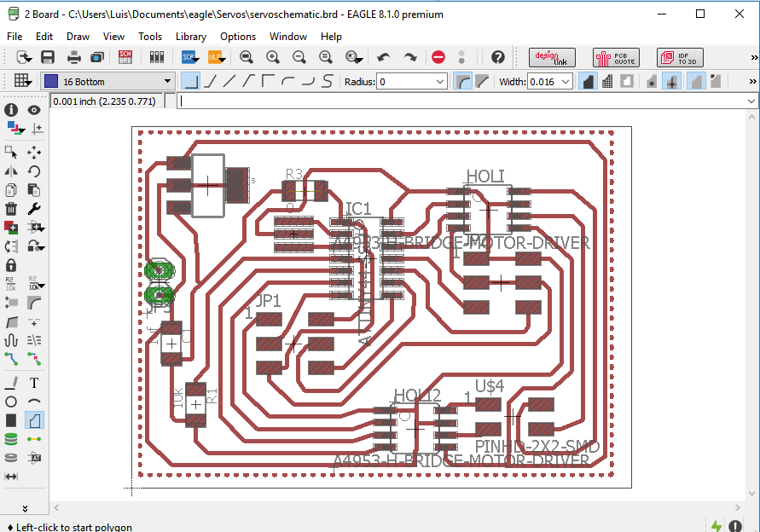The height and width of the screenshot is (532, 760).
Task: Click the Undo arrow
Action: pos(383,57)
